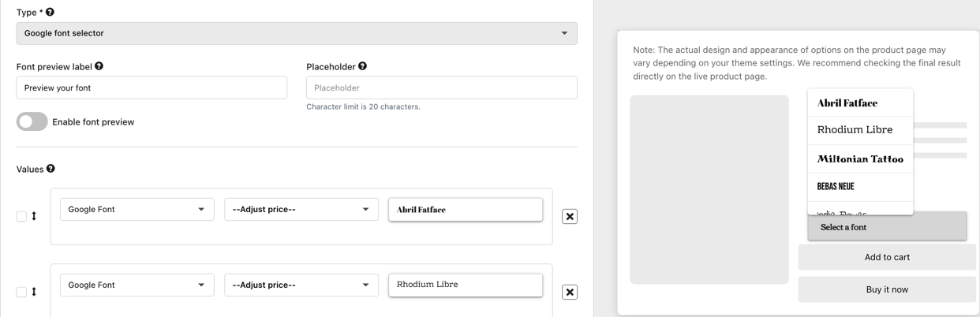Image resolution: width=980 pixels, height=317 pixels.
Task: Reorder handle arrow for Rhodium Libre row
Action: [x=34, y=292]
